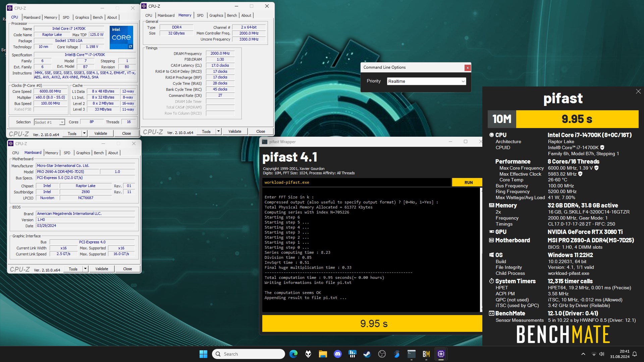Open the Socket #1 selection dropdown

pos(49,122)
